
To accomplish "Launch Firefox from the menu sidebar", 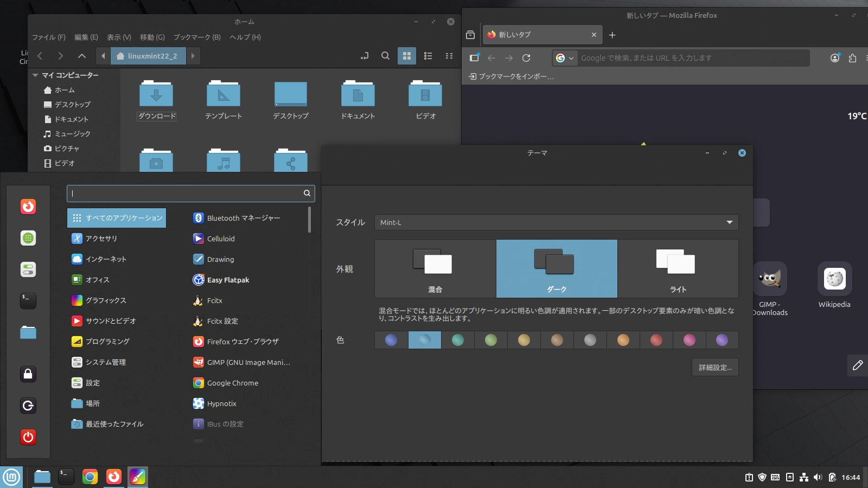I will click(x=28, y=207).
